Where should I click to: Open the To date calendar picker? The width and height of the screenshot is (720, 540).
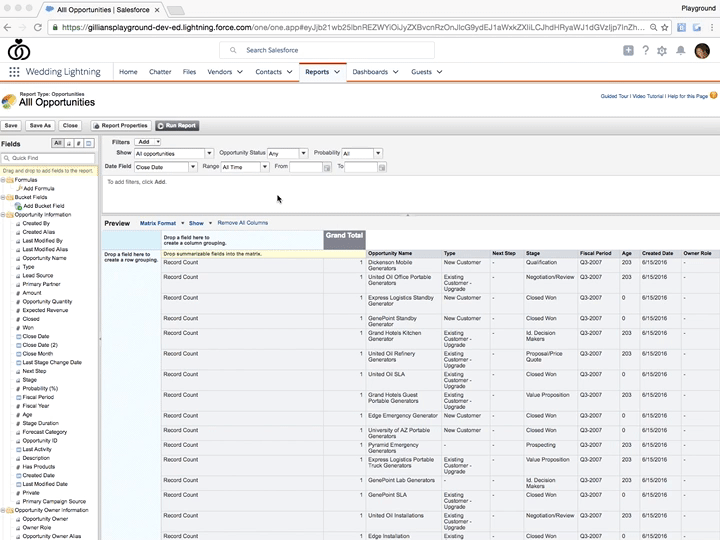point(382,168)
